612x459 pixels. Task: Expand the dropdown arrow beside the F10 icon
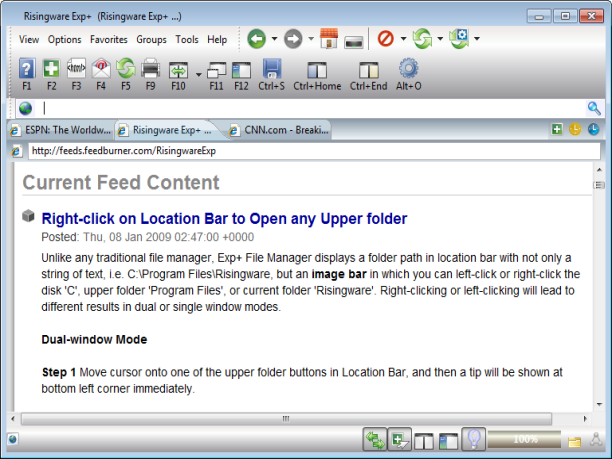point(198,73)
